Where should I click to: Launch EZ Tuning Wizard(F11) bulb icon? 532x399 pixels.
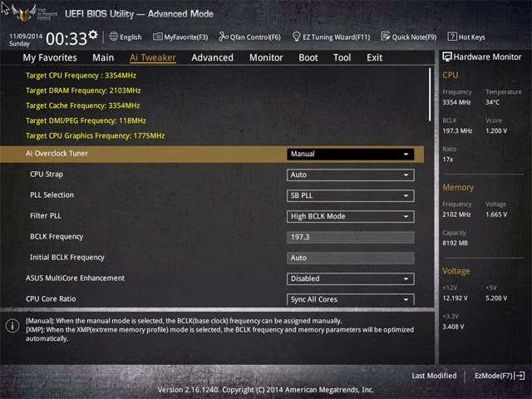[x=296, y=37]
